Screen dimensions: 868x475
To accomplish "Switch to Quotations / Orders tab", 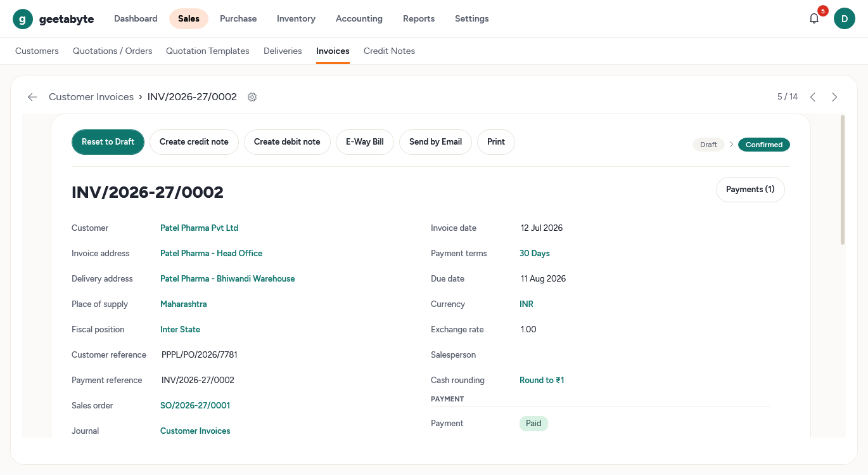I will (113, 51).
